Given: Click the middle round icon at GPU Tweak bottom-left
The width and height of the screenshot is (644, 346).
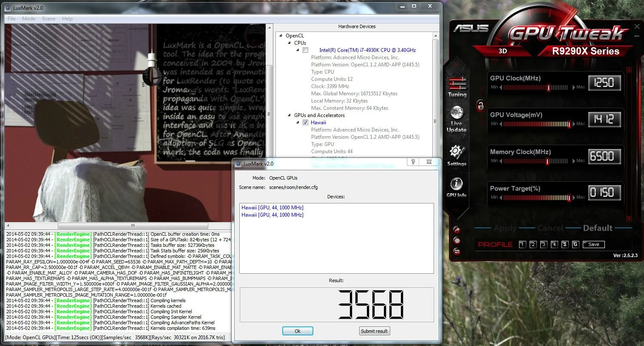Looking at the screenshot, I should 457,240.
